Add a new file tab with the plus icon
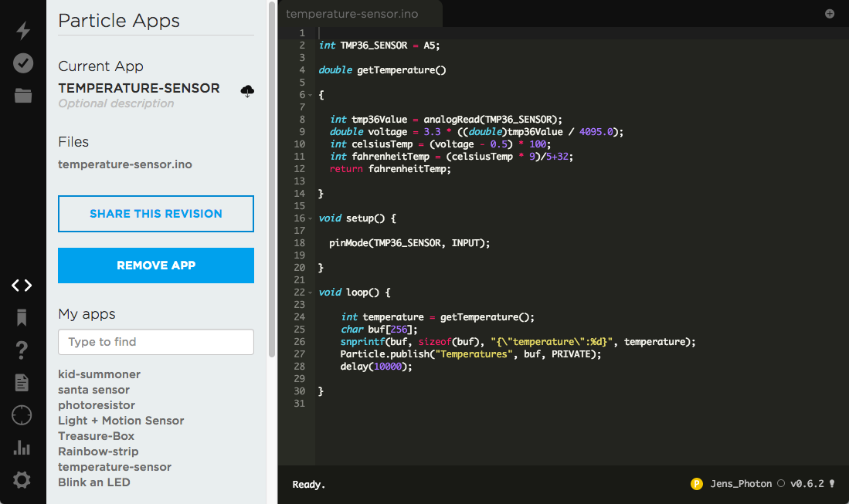The width and height of the screenshot is (849, 504). 830,14
